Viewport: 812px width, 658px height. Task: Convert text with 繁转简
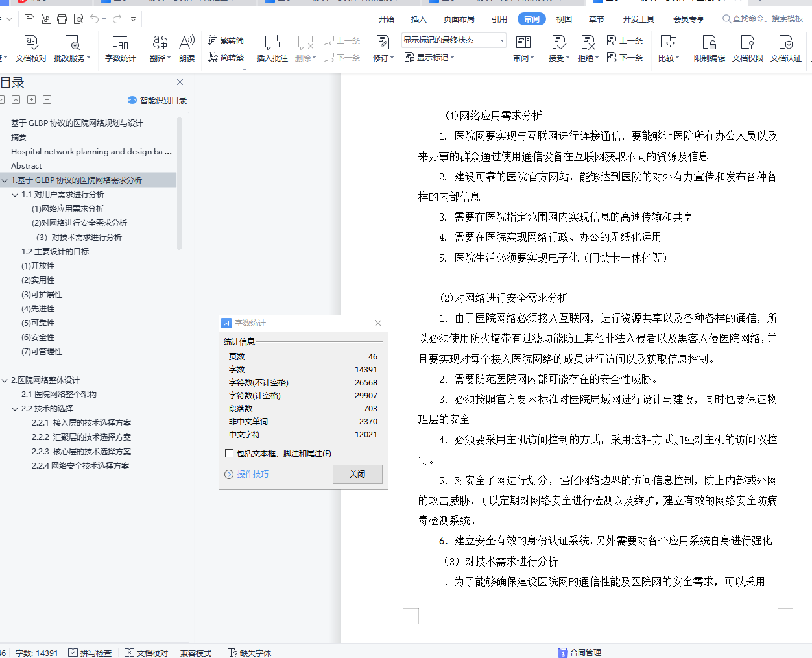tap(226, 40)
